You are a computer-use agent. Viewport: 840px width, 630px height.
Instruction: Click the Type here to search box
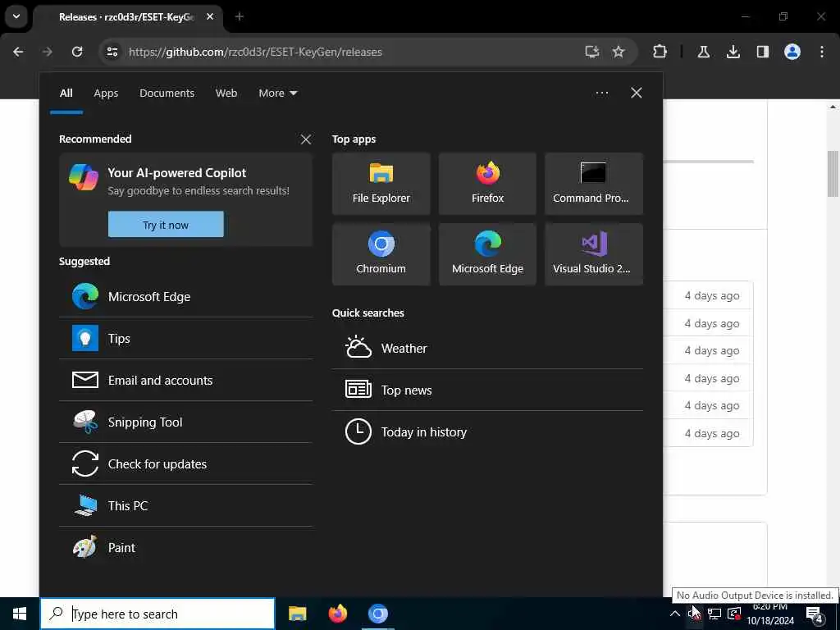coord(157,614)
